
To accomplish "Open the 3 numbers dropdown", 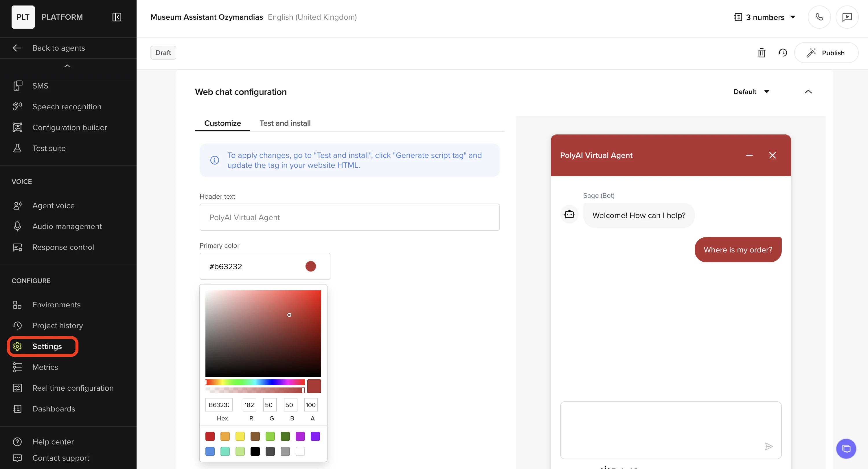I will 765,17.
